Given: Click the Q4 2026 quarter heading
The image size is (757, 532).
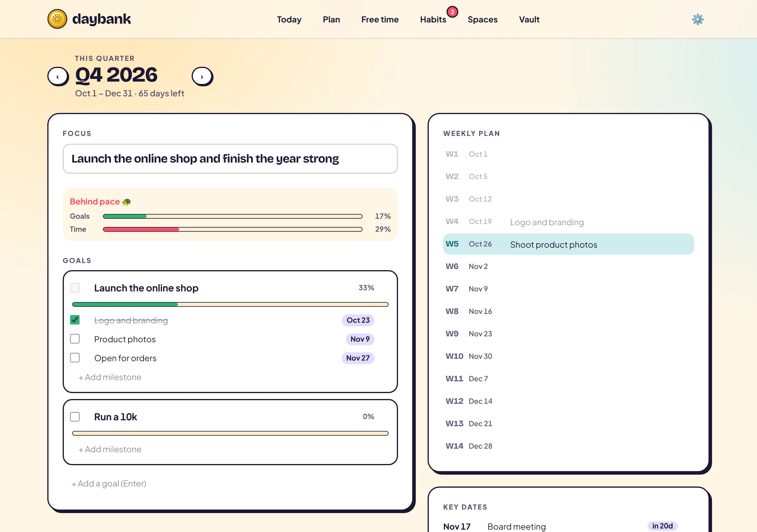Looking at the screenshot, I should [117, 75].
